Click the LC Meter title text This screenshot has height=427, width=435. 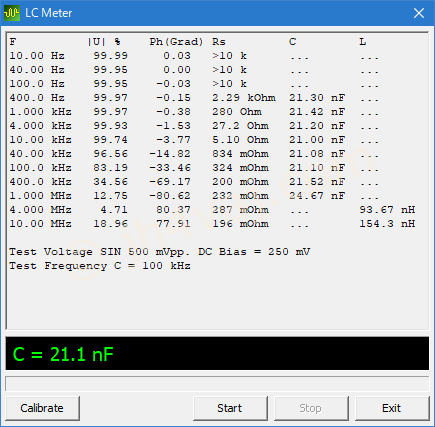click(49, 13)
